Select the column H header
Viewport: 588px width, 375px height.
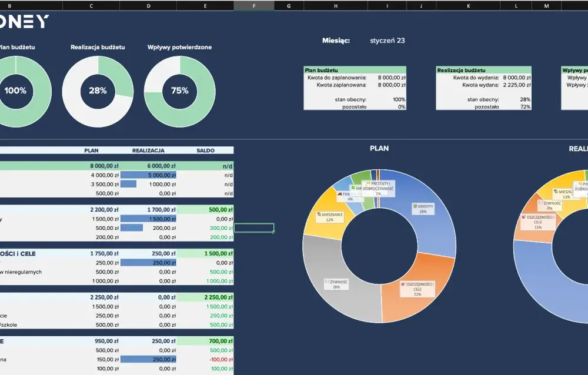coord(336,6)
